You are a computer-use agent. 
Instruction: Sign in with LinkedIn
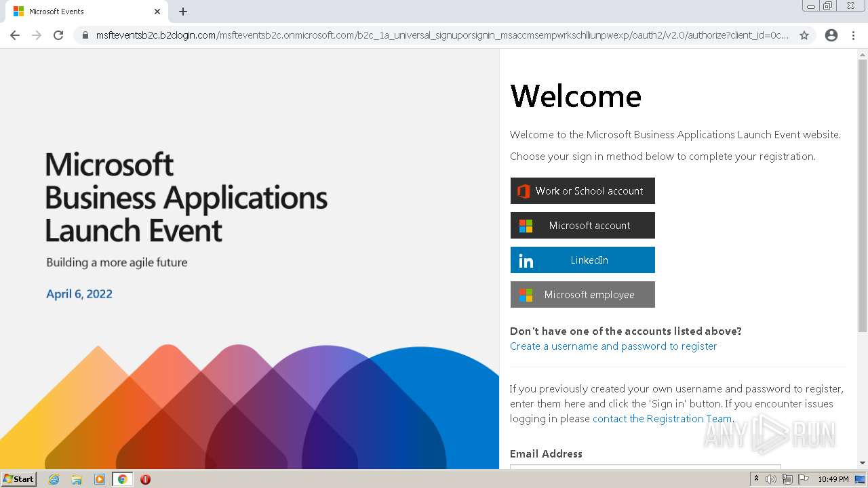coord(583,260)
